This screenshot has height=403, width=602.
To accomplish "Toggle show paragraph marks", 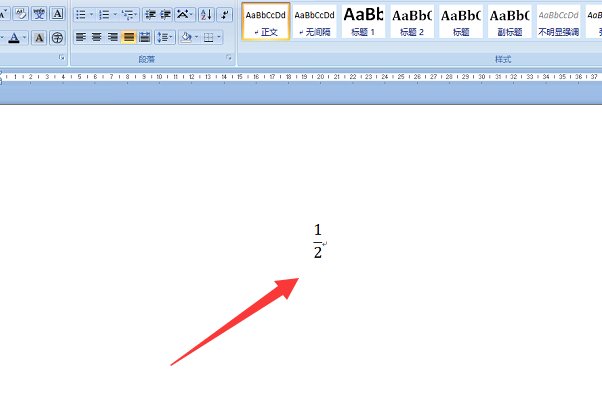I will click(226, 15).
